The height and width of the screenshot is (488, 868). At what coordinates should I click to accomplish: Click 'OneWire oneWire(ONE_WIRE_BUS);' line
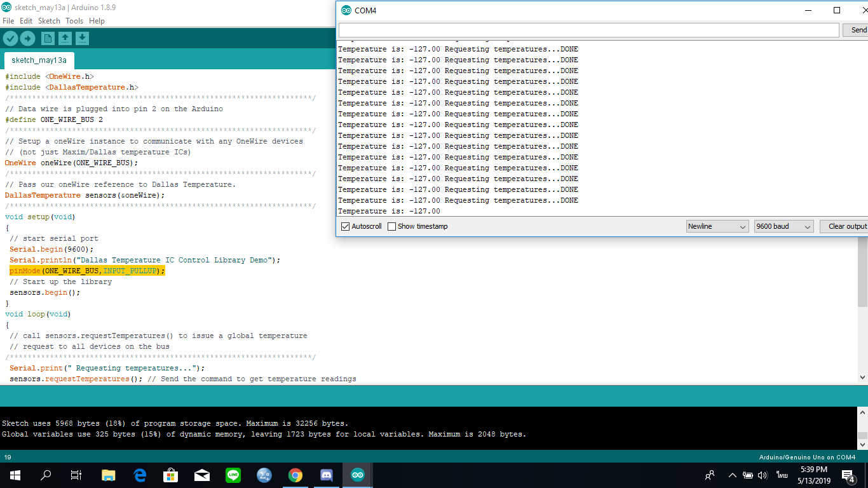pos(71,163)
